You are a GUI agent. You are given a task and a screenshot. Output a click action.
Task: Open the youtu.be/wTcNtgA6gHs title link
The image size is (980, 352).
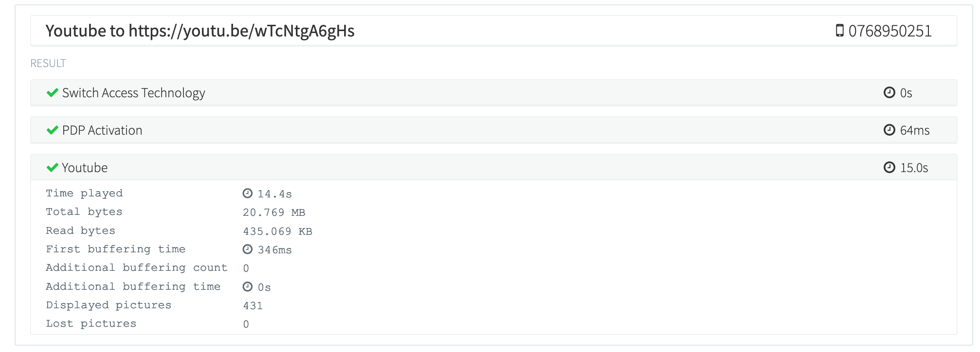[x=241, y=31]
